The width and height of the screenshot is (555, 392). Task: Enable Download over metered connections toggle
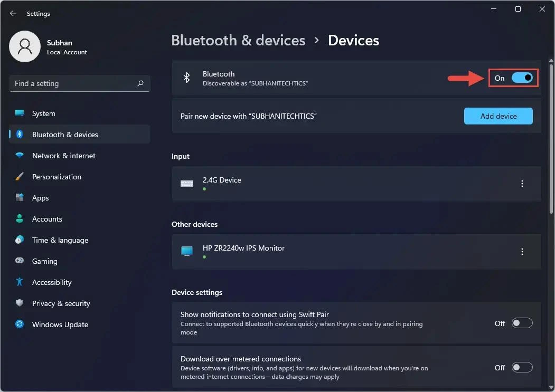click(522, 368)
